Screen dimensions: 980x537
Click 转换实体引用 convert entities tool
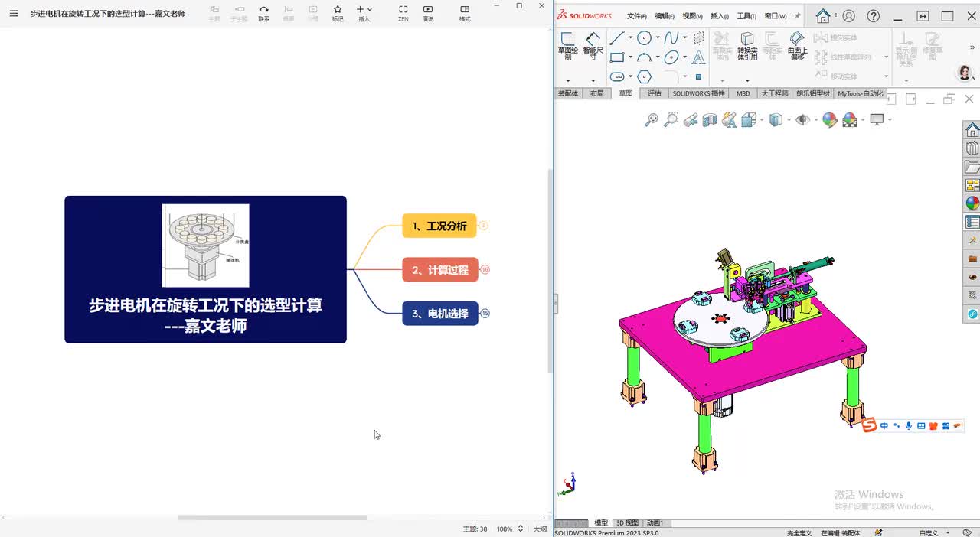tap(747, 46)
